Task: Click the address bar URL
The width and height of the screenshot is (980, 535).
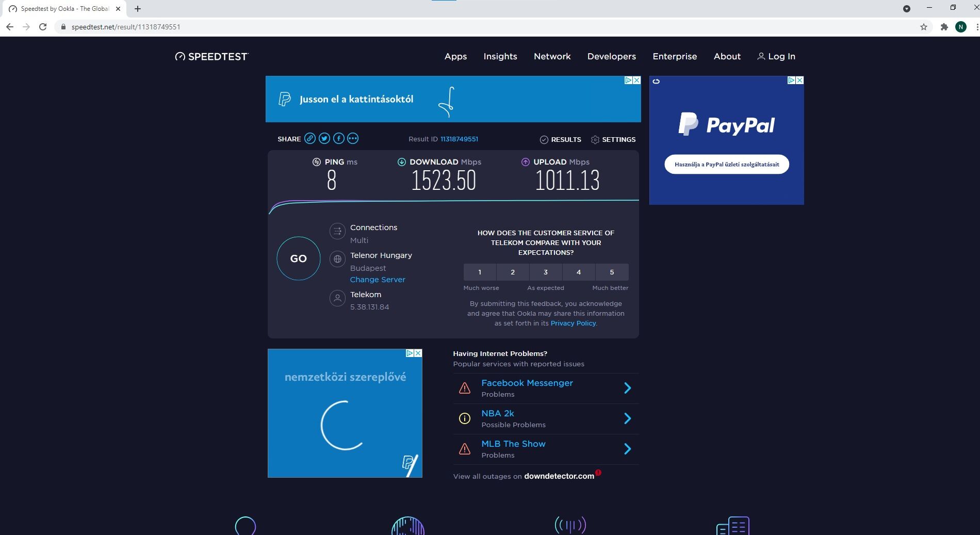Action: (126, 27)
